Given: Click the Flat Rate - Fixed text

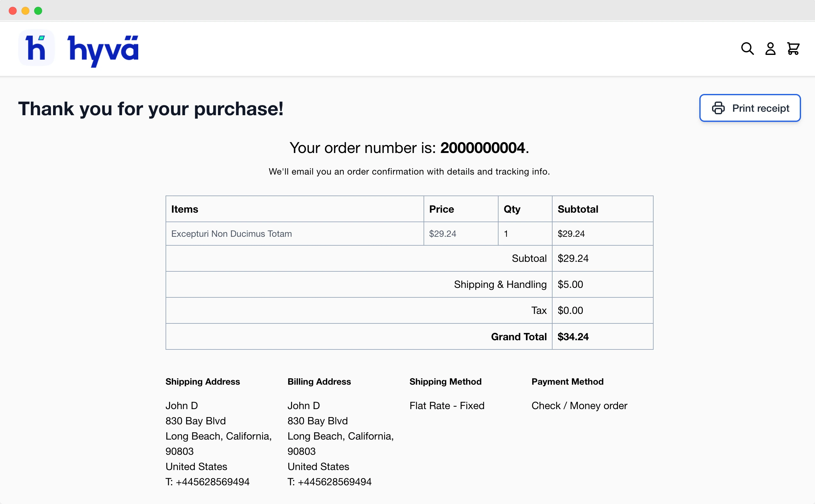Looking at the screenshot, I should pos(447,406).
